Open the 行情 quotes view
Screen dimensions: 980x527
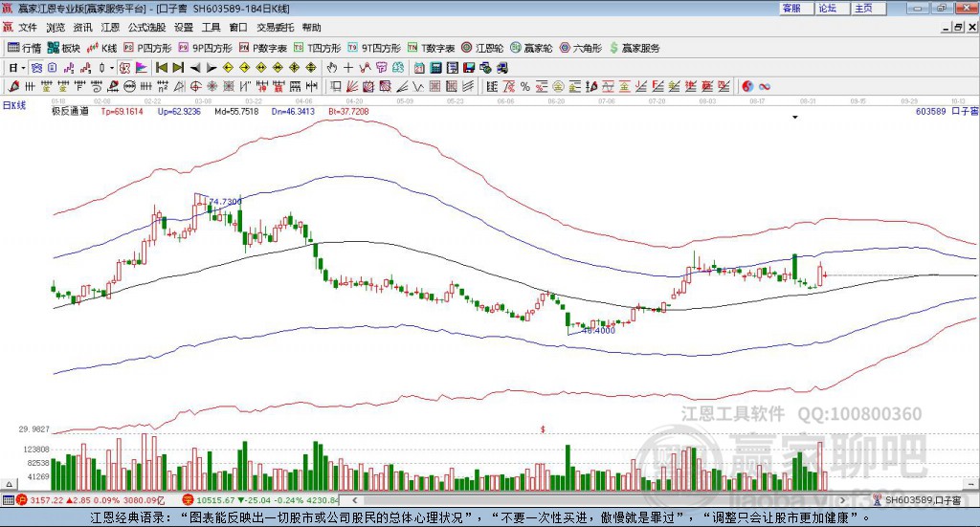click(x=24, y=48)
